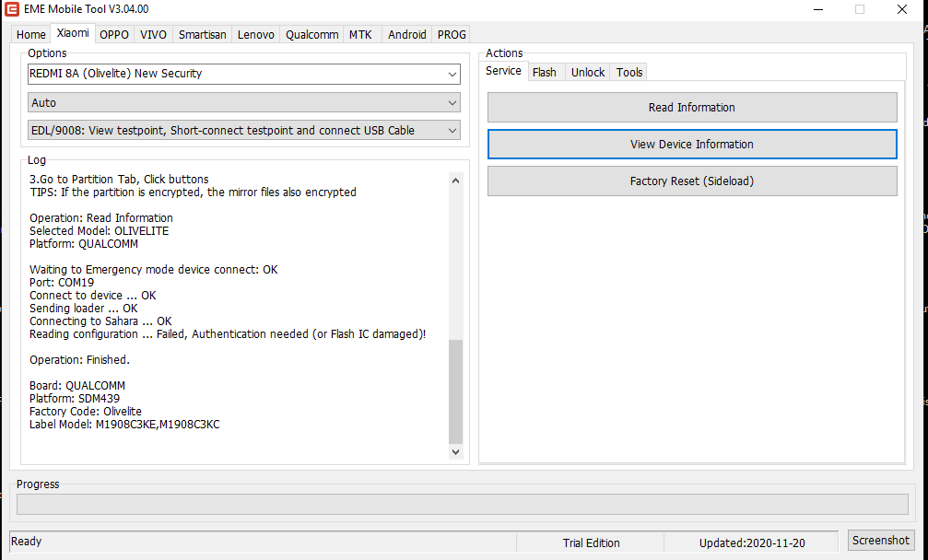Click the log scrollbar up arrow

click(x=455, y=181)
